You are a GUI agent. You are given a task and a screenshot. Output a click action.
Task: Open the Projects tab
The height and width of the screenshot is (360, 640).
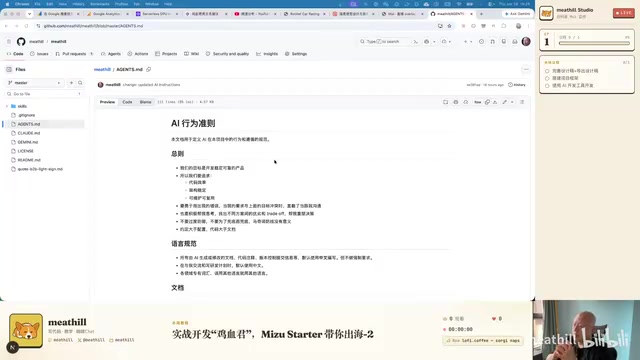point(166,54)
